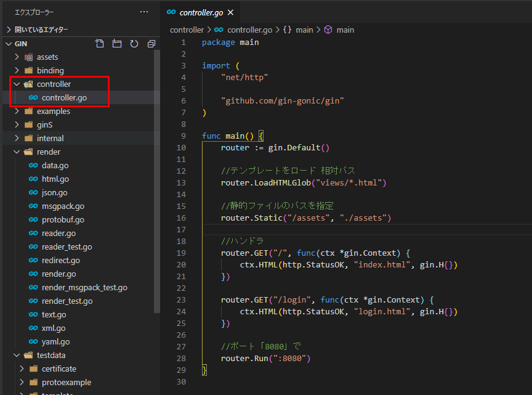Click the エクスプローラー panel title
Image resolution: width=532 pixels, height=395 pixels.
(x=34, y=12)
